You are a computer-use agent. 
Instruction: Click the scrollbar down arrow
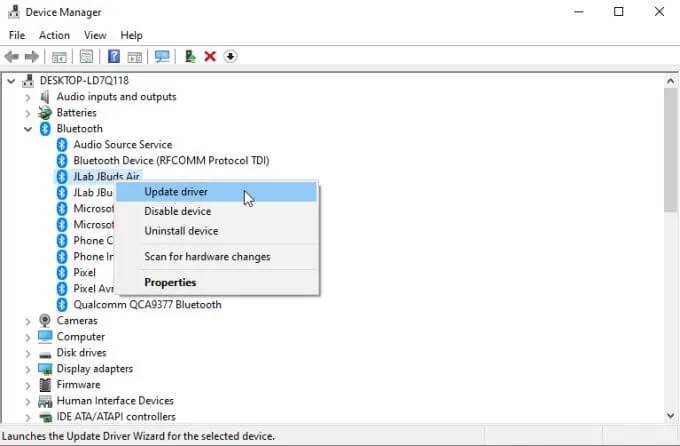click(x=670, y=416)
